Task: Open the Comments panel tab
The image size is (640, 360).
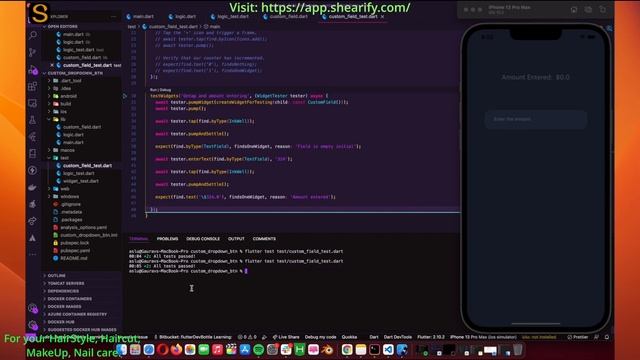Action: pos(264,239)
